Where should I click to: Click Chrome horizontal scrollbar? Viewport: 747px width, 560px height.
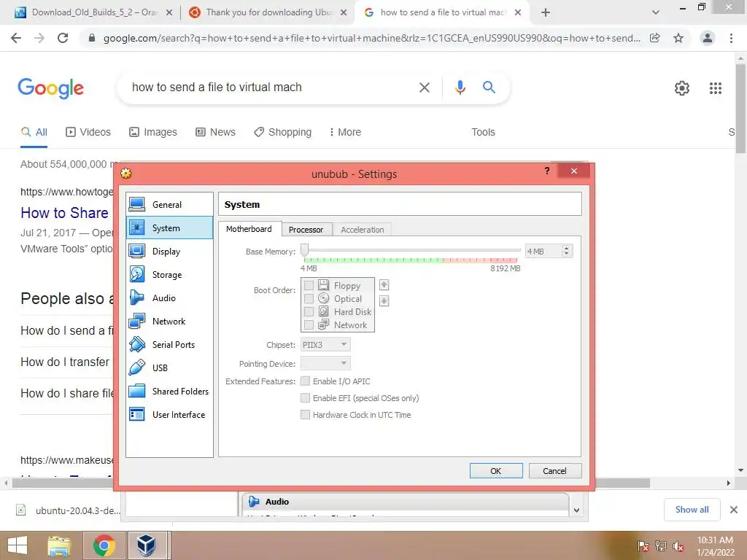pyautogui.click(x=330, y=483)
